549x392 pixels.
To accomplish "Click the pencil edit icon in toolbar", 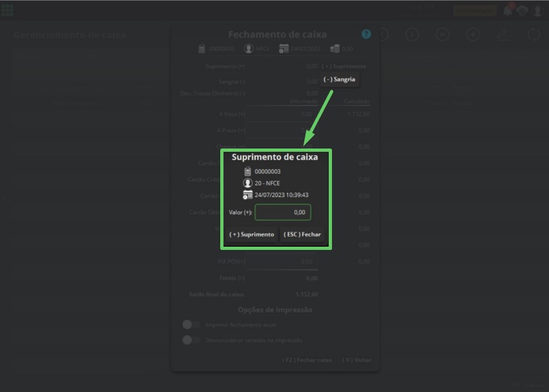I will point(502,34).
